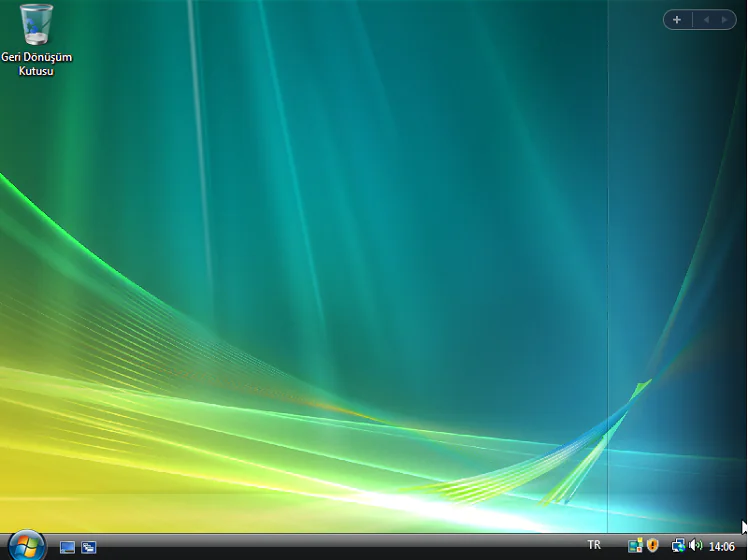Select the 'Geri Dönüşüm Kutusu' label text
This screenshot has height=560, width=748.
[x=36, y=64]
